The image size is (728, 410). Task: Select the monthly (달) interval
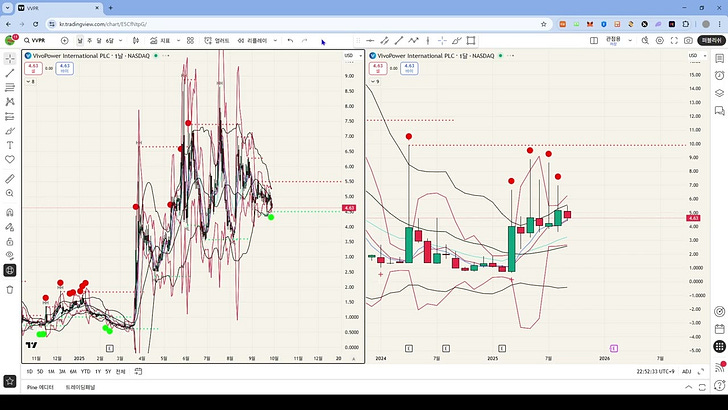[98, 40]
